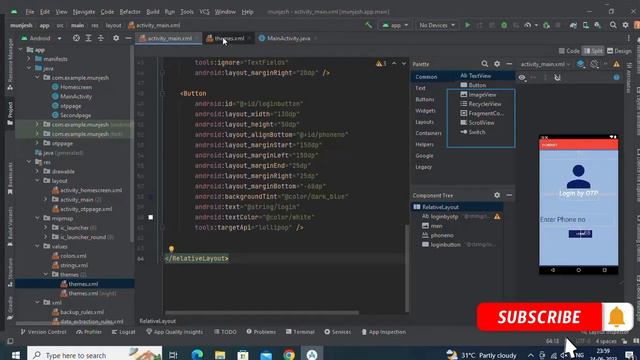This screenshot has height=360, width=640.
Task: Click the horizontal scrollbar under code editor
Action: click(x=262, y=313)
